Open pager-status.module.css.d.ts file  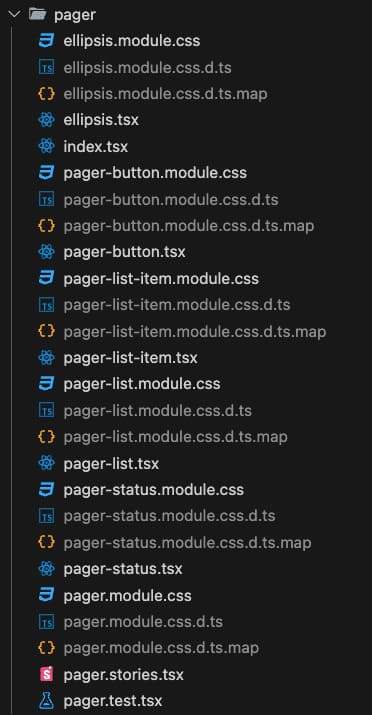coord(170,516)
